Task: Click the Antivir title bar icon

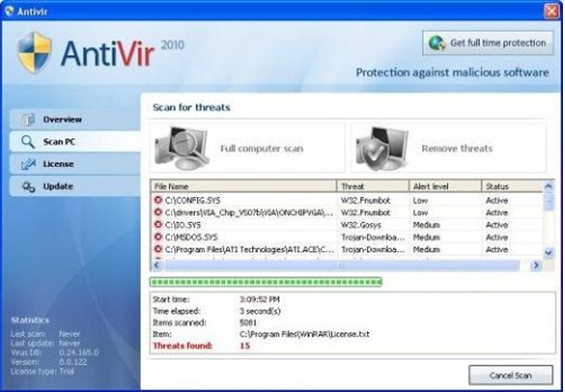Action: tap(10, 11)
